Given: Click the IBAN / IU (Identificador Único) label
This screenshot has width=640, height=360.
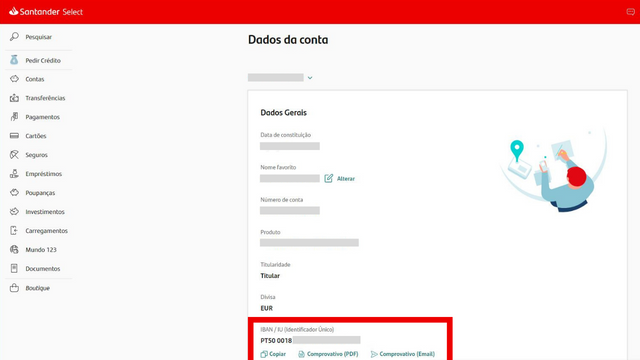Looking at the screenshot, I should pos(297,329).
